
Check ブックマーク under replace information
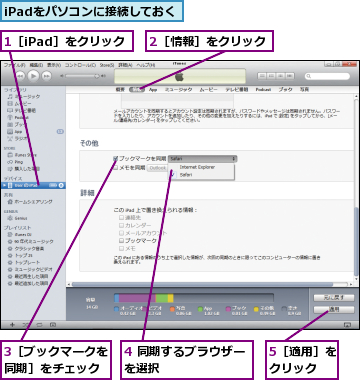122,240
